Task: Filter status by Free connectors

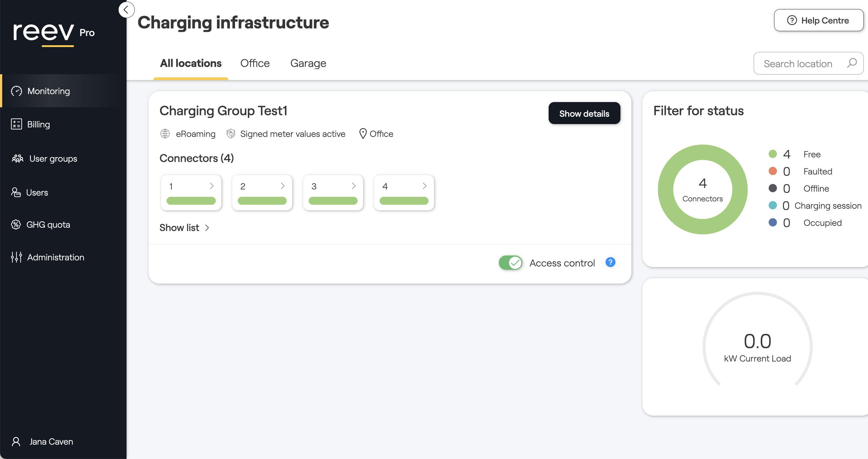Action: coord(811,154)
